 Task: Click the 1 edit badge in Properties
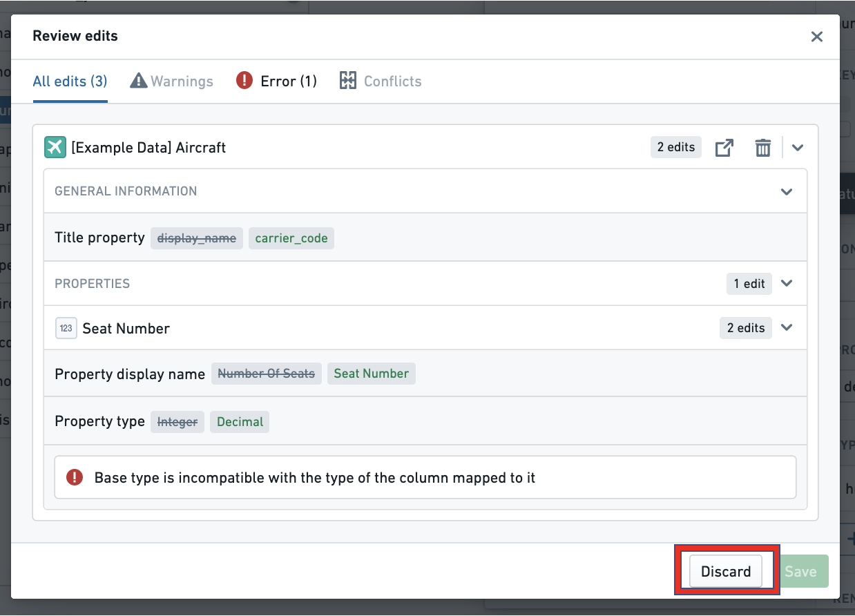749,283
